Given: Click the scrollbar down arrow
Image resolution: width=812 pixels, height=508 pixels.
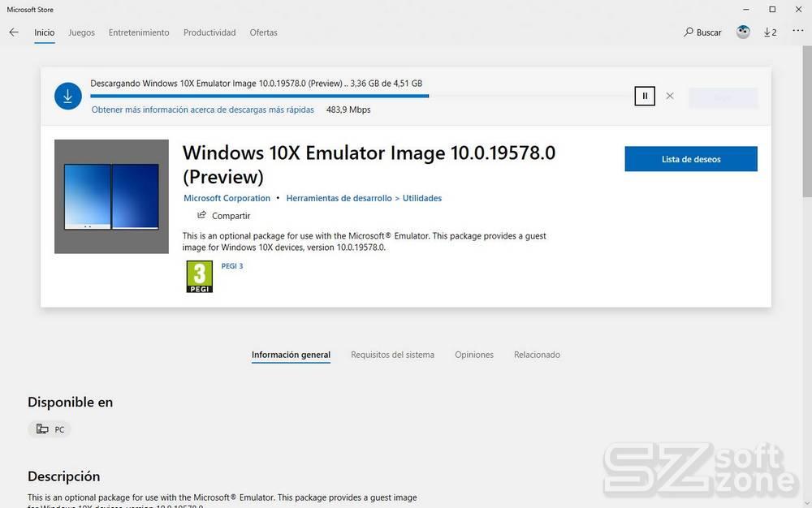Looking at the screenshot, I should point(807,503).
